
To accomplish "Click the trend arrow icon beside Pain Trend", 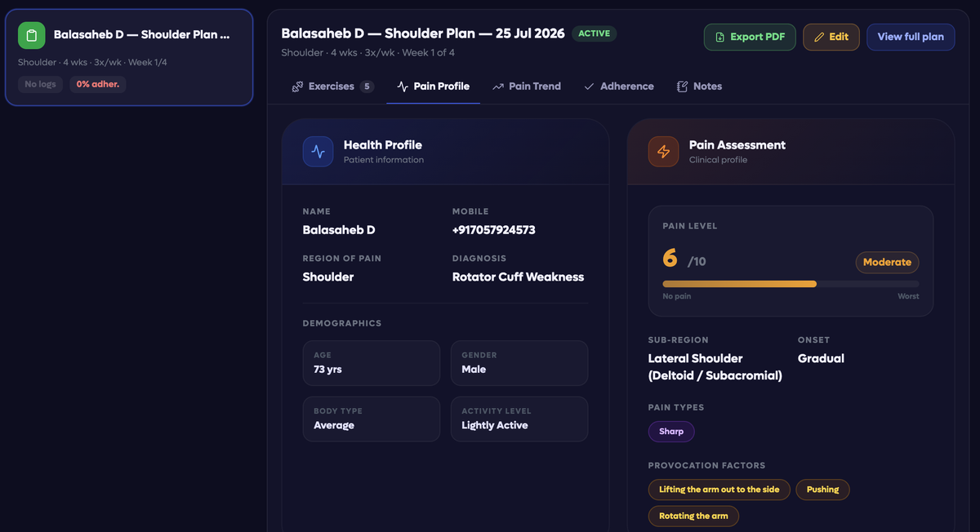I will [x=498, y=86].
